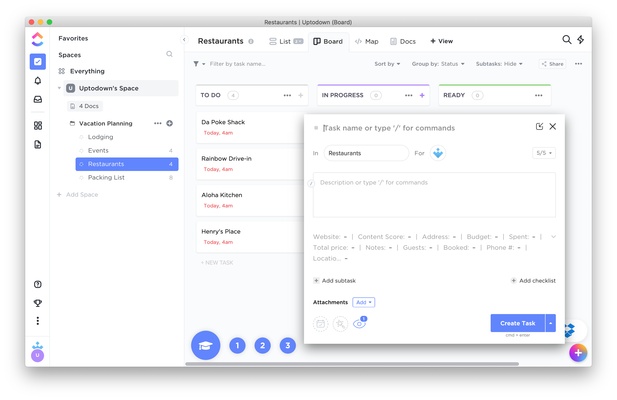Image resolution: width=617 pixels, height=400 pixels.
Task: Search spaces with the magnifier icon
Action: [x=169, y=54]
